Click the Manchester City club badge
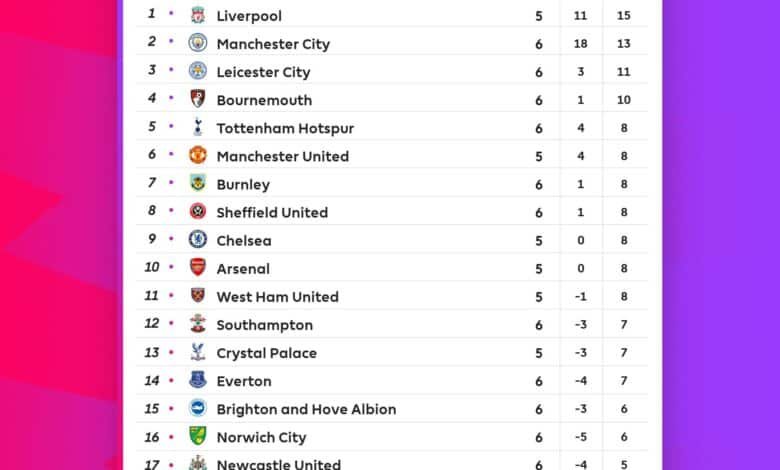The width and height of the screenshot is (780, 470). pyautogui.click(x=197, y=43)
